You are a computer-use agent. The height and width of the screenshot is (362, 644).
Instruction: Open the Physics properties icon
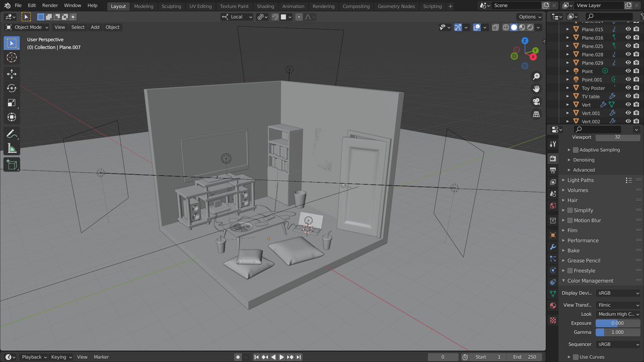(553, 270)
